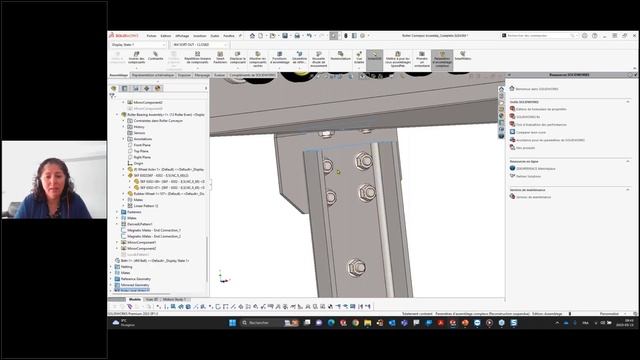Click the tree filter funnel icon
The height and width of the screenshot is (360, 640).
click(x=112, y=96)
